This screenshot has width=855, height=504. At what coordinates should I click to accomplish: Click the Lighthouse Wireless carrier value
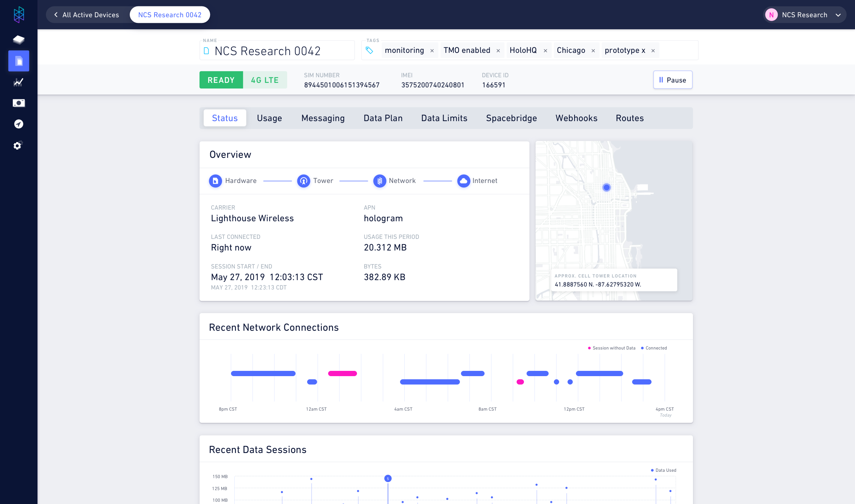[x=252, y=218]
